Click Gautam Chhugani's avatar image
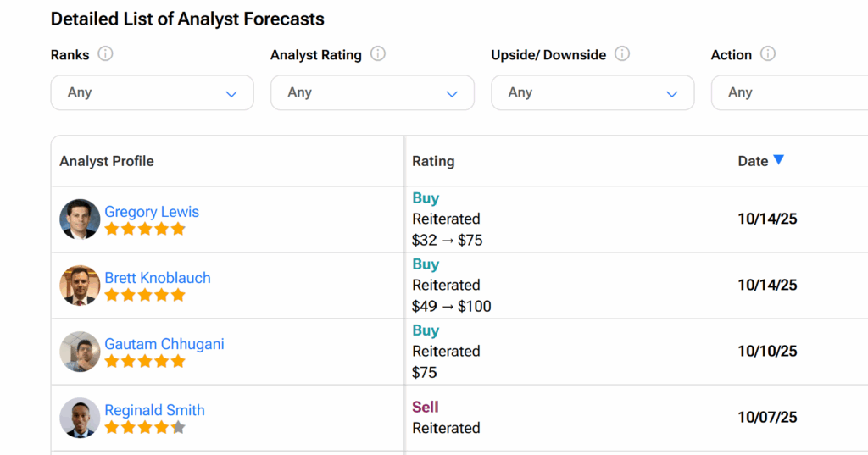 [x=80, y=352]
